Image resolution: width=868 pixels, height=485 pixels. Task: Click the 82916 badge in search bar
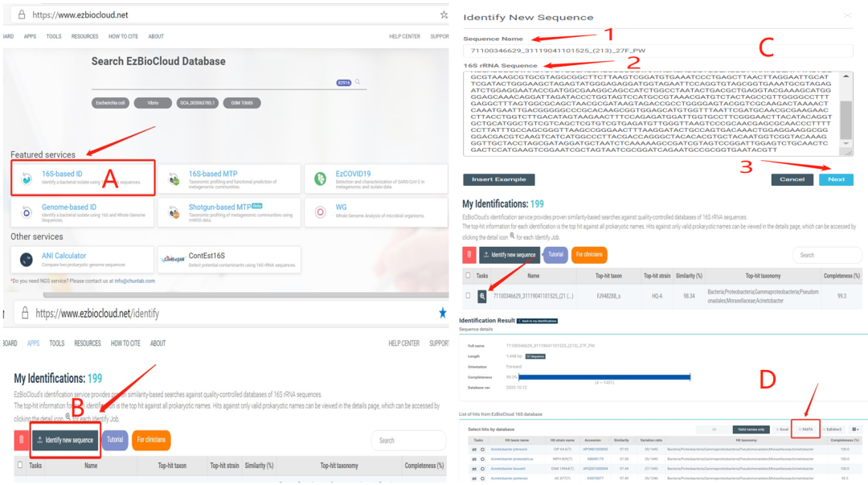pos(344,83)
